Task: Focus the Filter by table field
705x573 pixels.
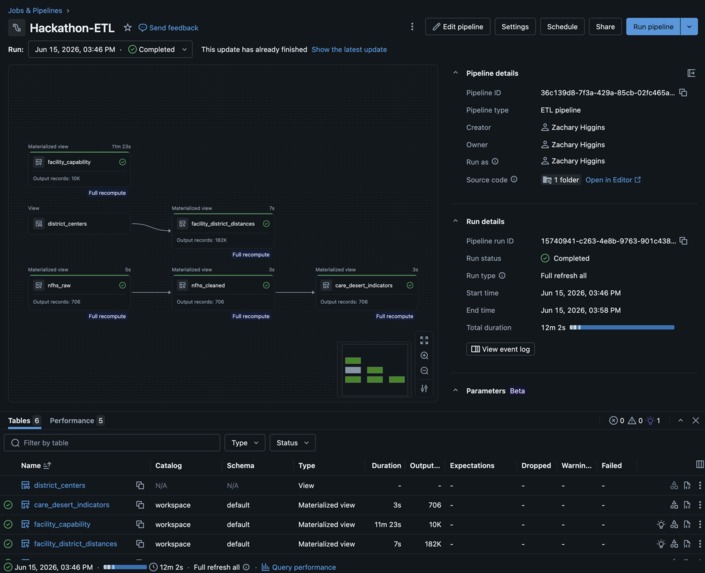Action: click(112, 443)
